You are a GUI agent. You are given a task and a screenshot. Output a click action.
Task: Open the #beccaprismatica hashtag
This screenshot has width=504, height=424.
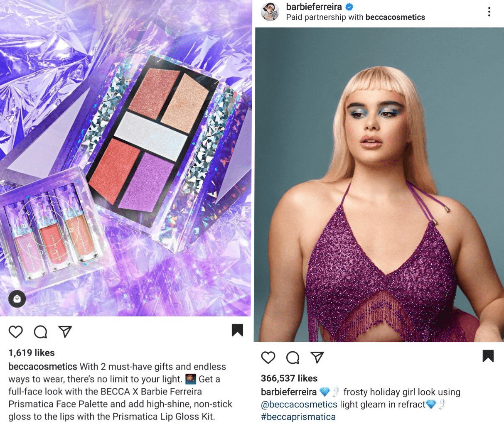[298, 417]
